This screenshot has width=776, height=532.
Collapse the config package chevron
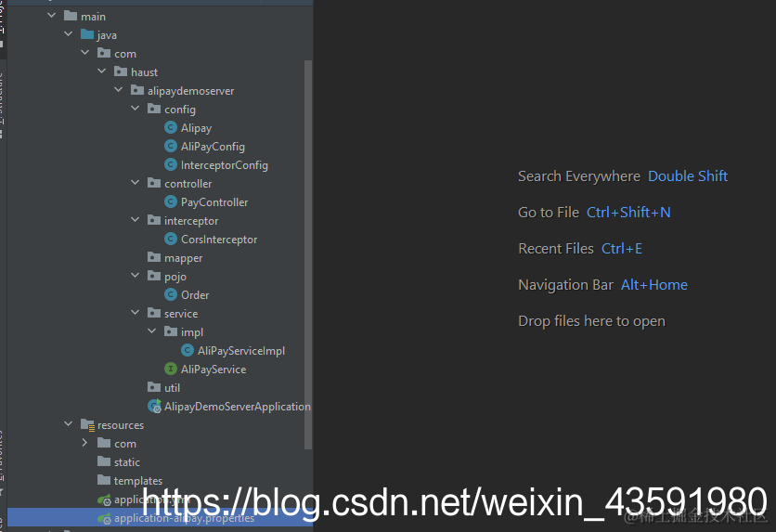point(136,108)
